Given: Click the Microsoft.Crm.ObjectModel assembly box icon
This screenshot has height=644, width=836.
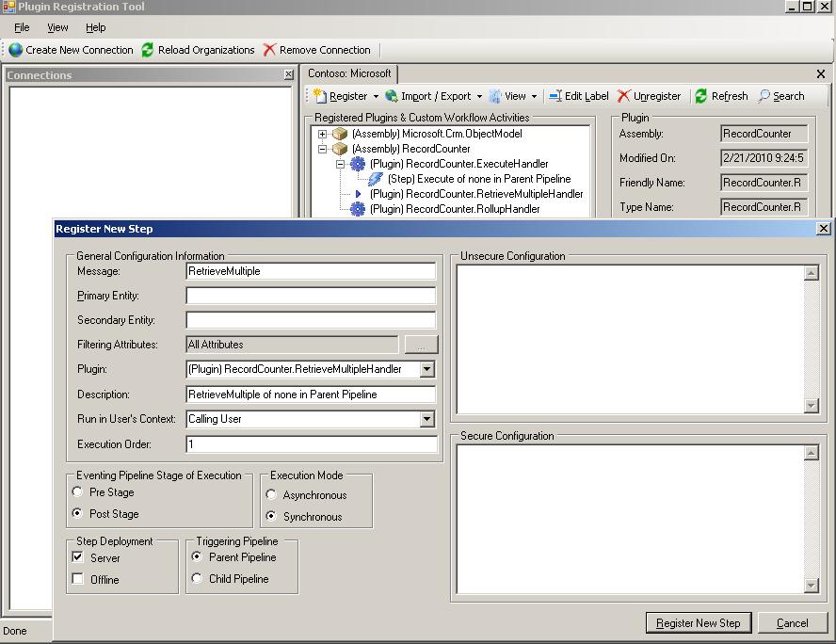Looking at the screenshot, I should [340, 134].
